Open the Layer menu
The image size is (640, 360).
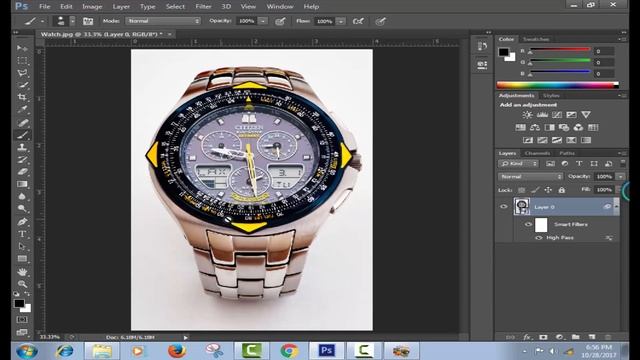121,7
